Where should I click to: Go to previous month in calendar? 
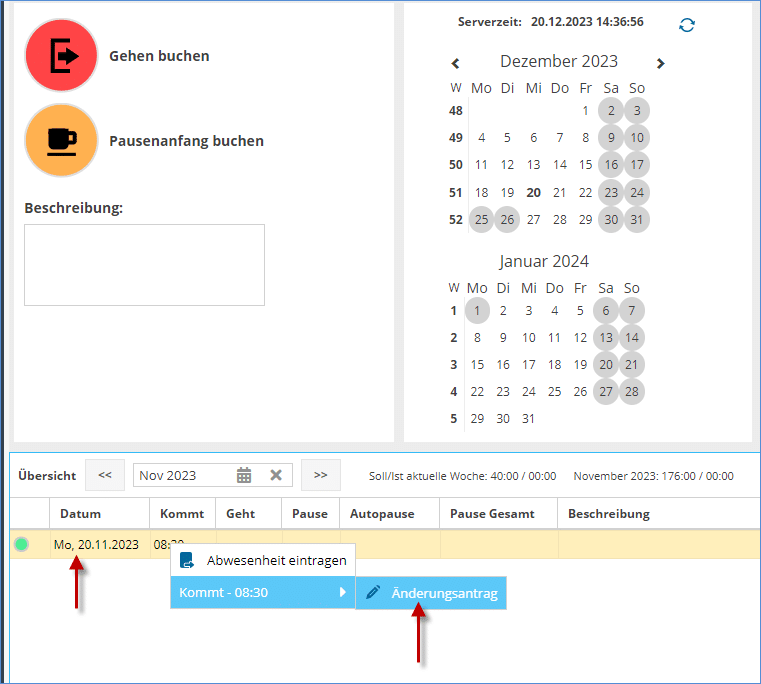pos(456,63)
